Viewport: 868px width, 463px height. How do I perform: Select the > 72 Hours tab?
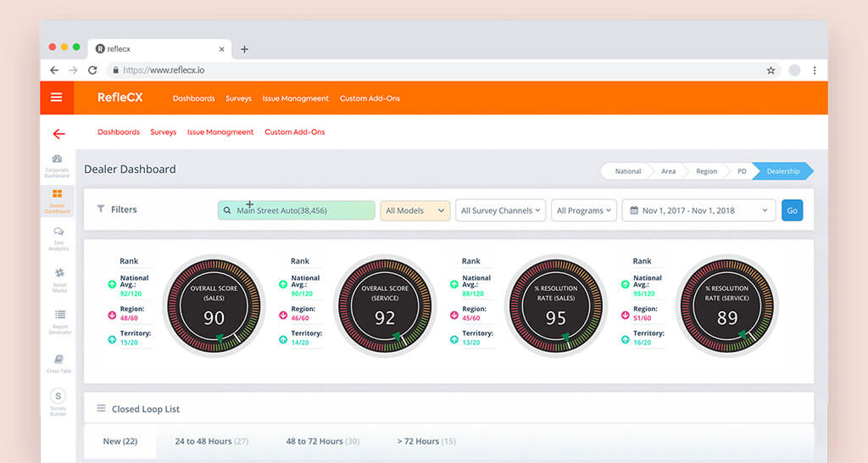426,441
